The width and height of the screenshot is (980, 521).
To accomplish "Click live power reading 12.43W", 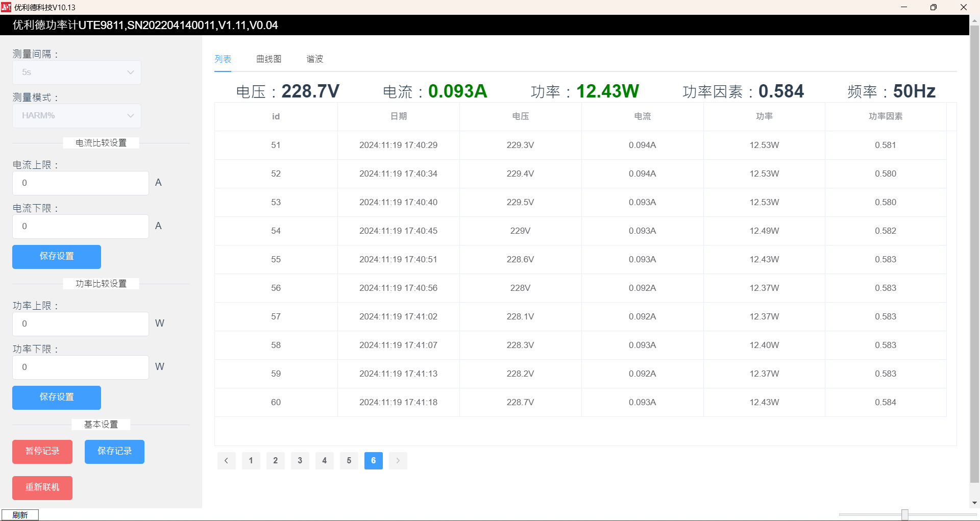I will [x=607, y=91].
